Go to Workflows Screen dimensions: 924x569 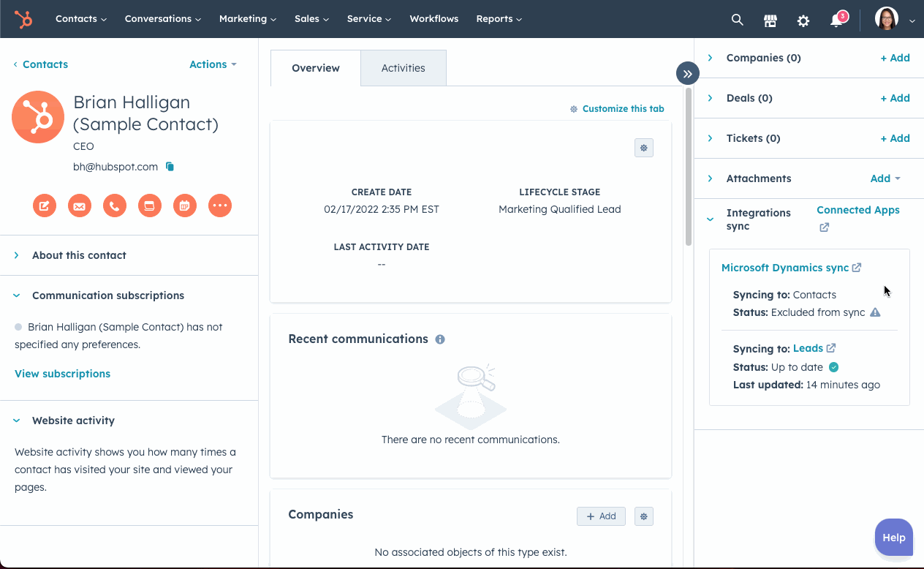click(434, 19)
